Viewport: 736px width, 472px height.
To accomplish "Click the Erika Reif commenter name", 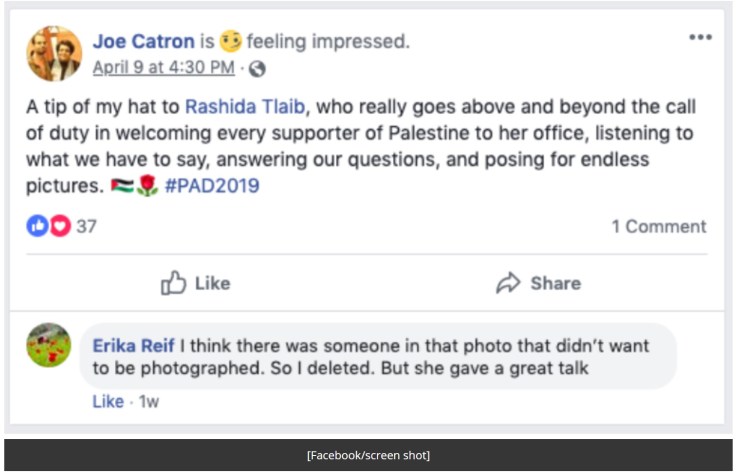I will (133, 346).
